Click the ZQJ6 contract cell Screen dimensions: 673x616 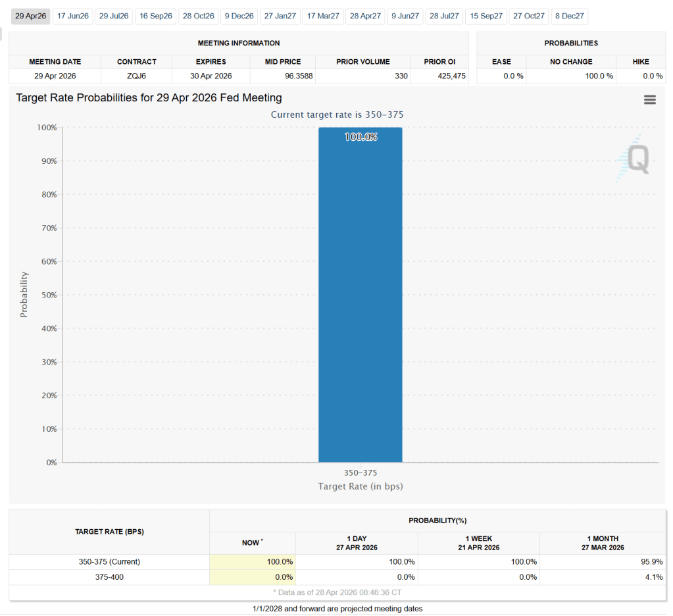click(136, 76)
